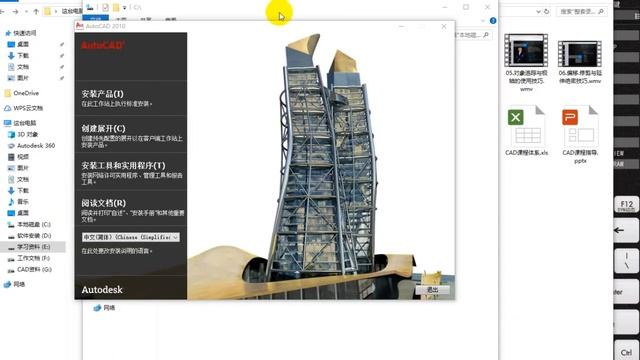Open 本地磁盘 (C:) drive
Viewport: 640px width, 360px height.
coord(33,224)
